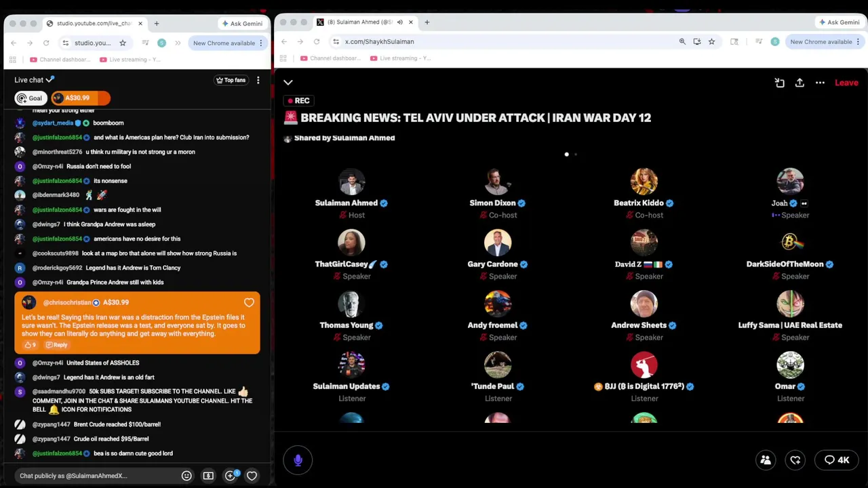Click the Super Chat dollar icon

pos(208,476)
